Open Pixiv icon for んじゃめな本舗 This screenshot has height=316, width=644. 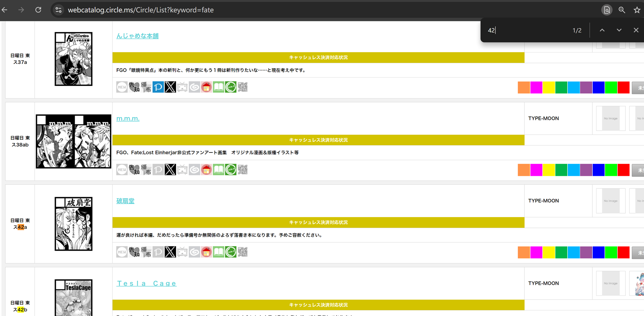(x=158, y=87)
